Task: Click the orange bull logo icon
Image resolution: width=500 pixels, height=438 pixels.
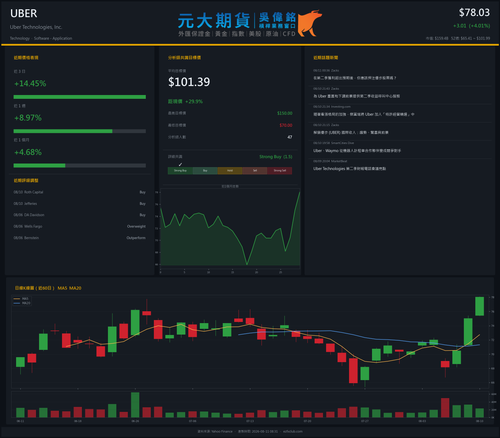Action: tap(310, 23)
